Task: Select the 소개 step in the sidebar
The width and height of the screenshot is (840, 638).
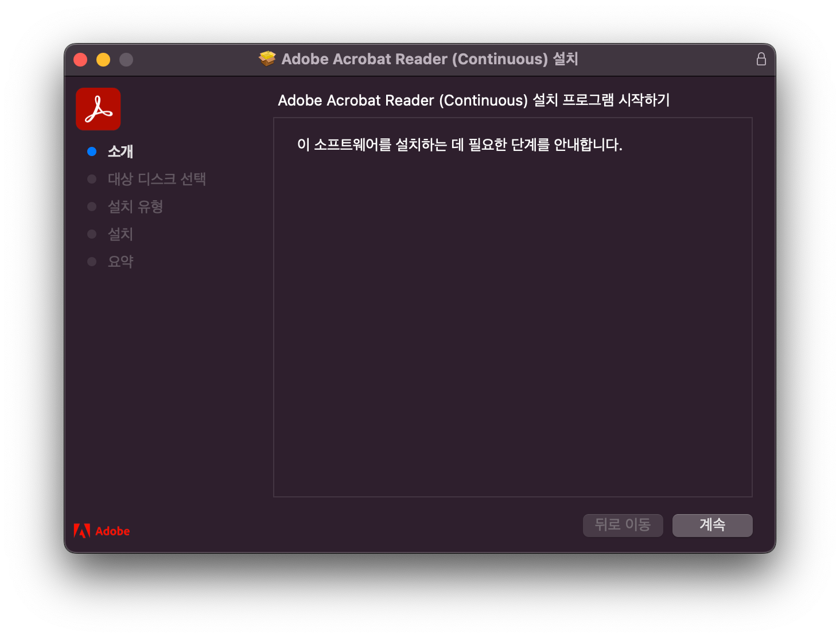Action: click(120, 151)
